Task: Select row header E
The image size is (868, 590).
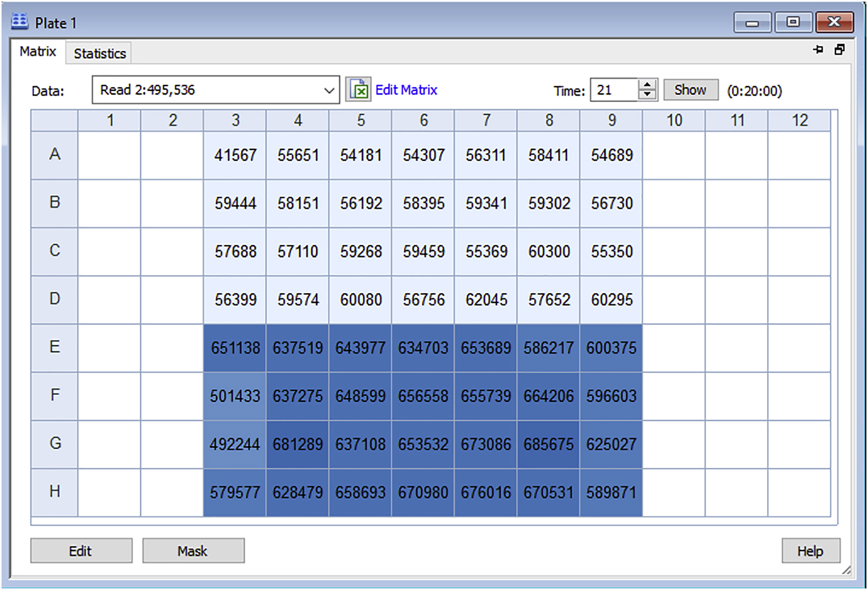Action: pos(54,347)
